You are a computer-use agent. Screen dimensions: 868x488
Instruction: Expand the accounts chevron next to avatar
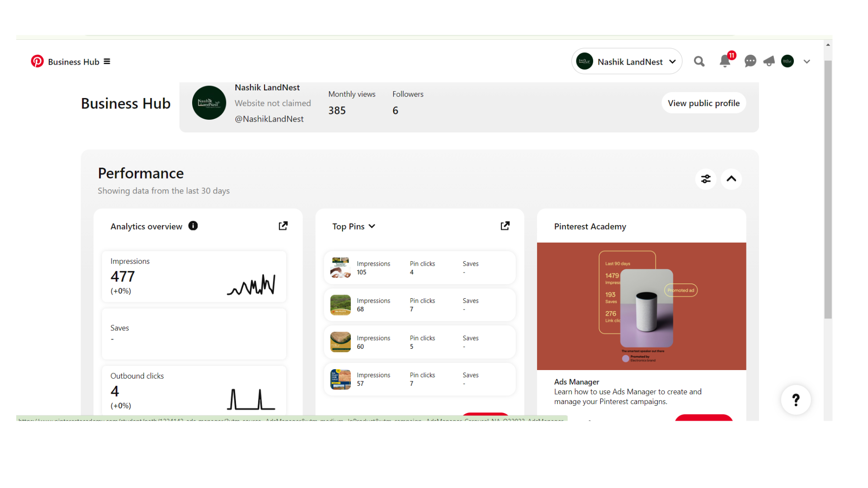coord(807,61)
